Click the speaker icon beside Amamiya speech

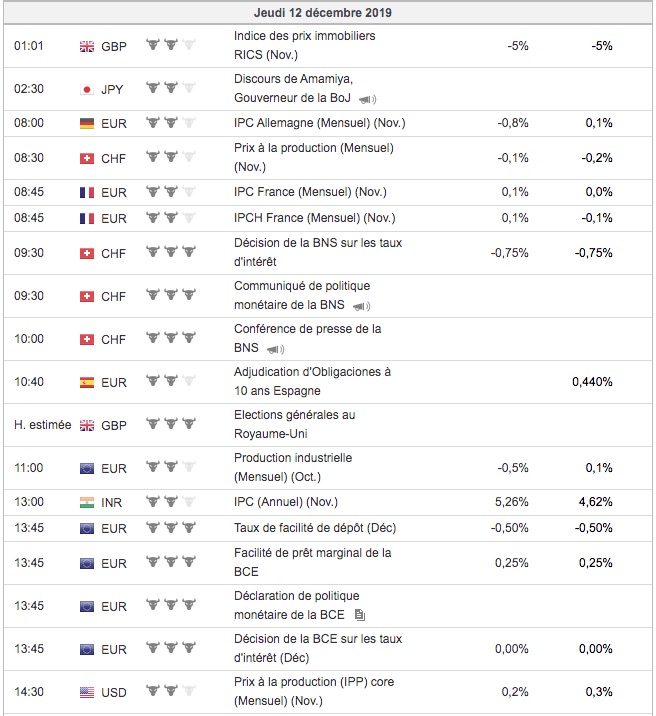(368, 99)
